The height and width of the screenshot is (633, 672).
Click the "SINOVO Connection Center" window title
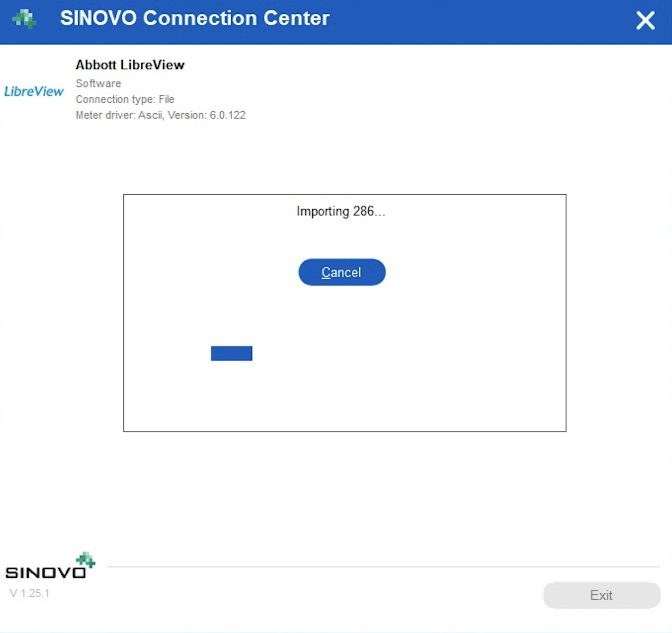click(x=195, y=19)
